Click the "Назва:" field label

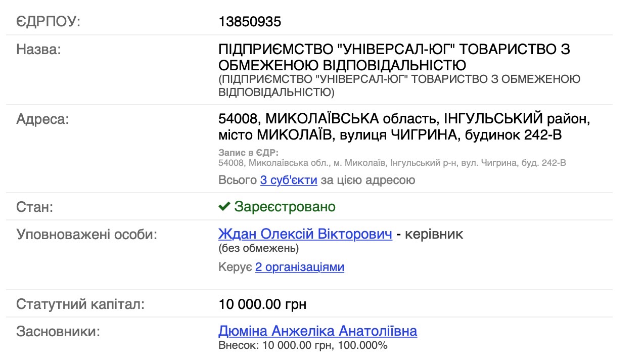(38, 50)
